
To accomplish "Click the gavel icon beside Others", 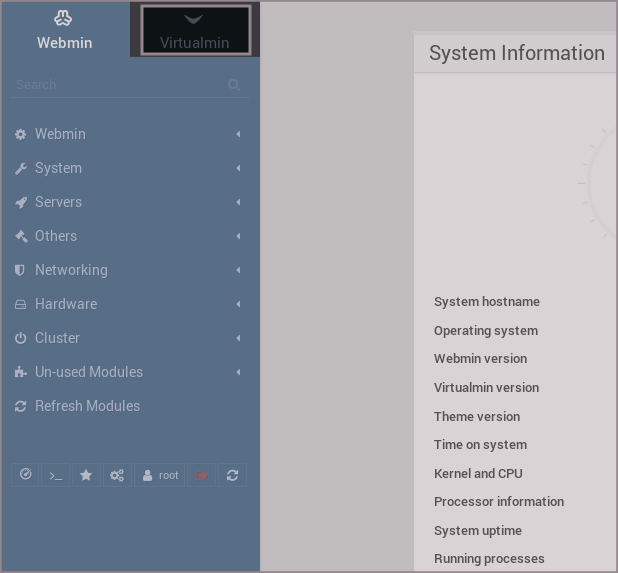I will [x=21, y=236].
